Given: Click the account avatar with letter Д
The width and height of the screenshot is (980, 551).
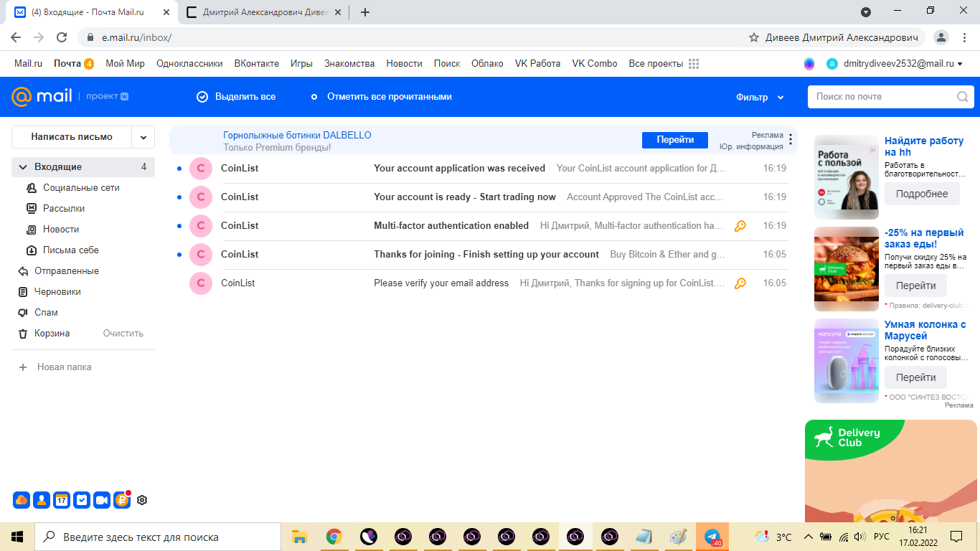Looking at the screenshot, I should 832,64.
